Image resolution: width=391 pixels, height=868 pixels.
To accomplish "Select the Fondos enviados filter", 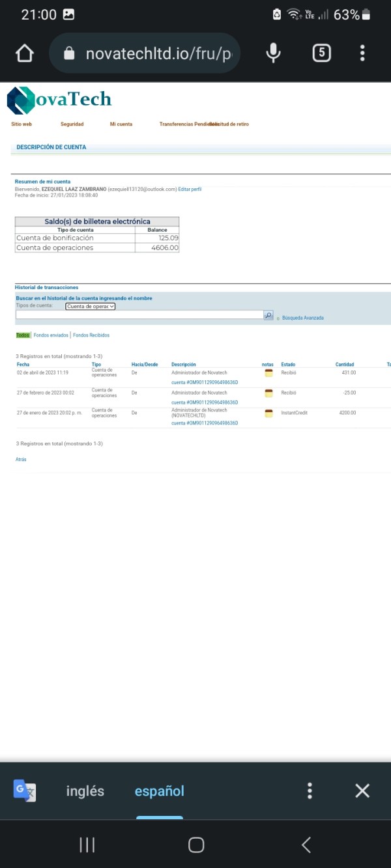I will 51,335.
